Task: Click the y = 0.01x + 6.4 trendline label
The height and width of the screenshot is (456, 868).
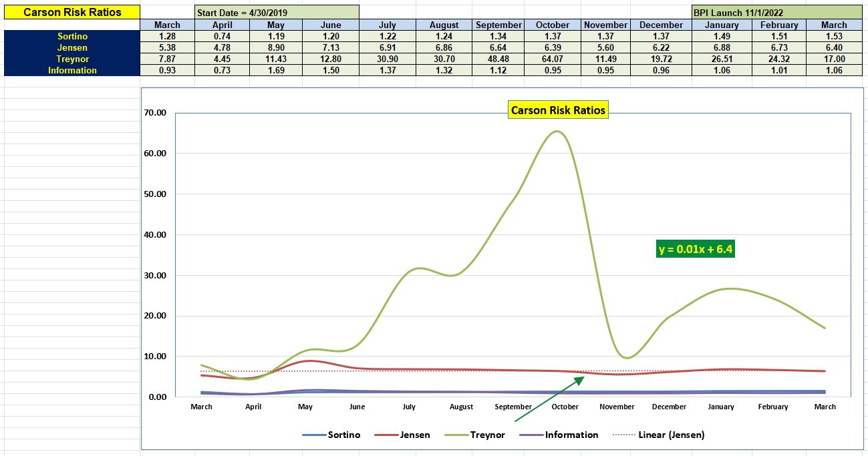Action: 695,248
